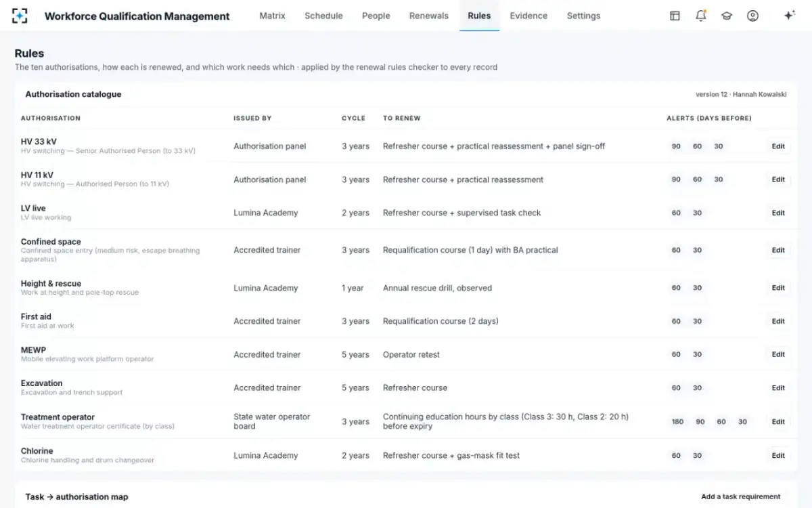Click 'Requalification course (2 days)' text
This screenshot has height=508, width=812.
(441, 321)
